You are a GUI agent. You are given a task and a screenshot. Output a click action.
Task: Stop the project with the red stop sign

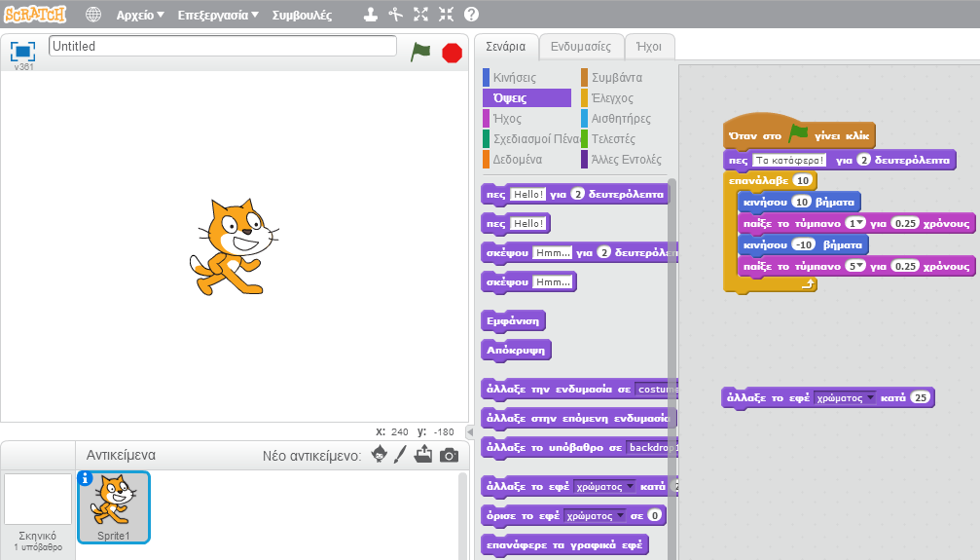click(452, 54)
